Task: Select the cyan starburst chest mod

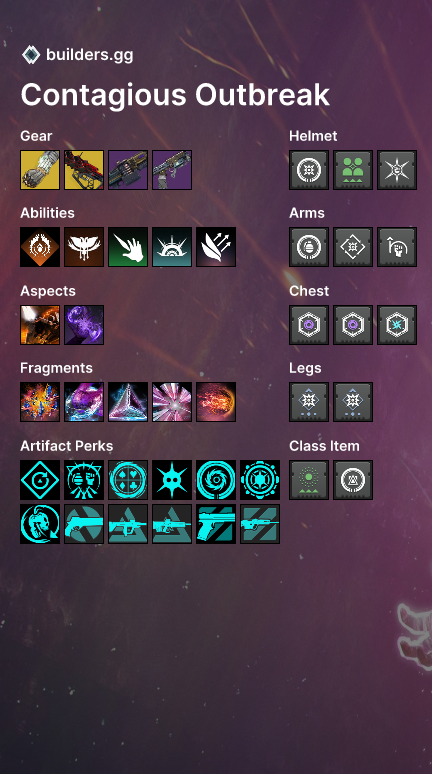Action: (397, 325)
